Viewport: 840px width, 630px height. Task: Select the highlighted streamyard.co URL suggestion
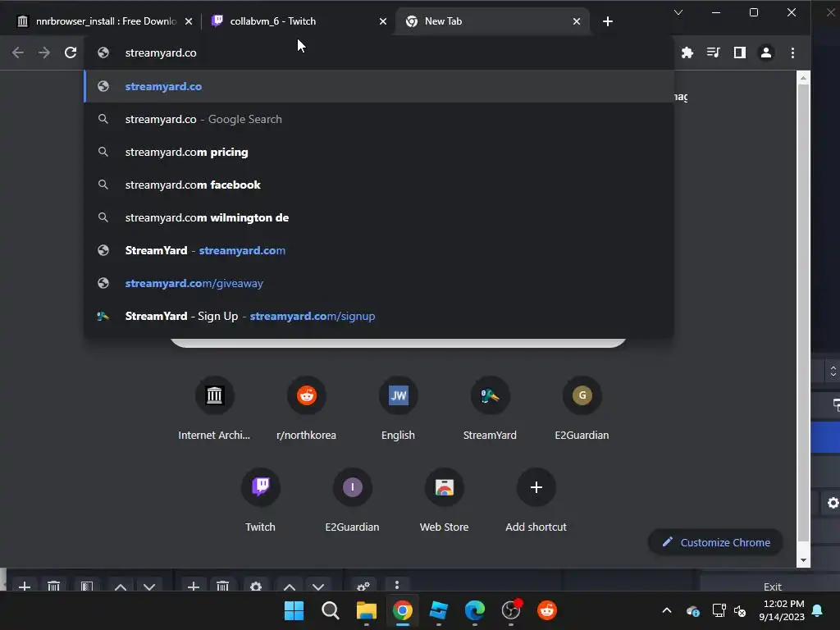pos(379,86)
